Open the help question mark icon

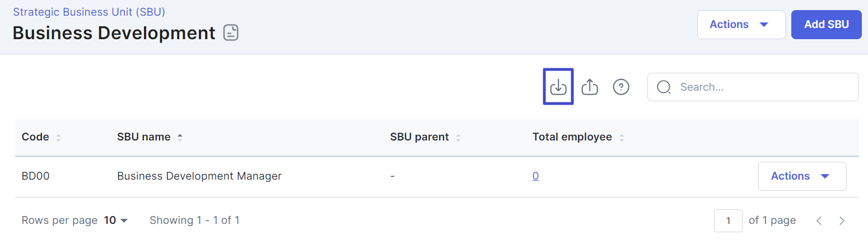[x=621, y=87]
